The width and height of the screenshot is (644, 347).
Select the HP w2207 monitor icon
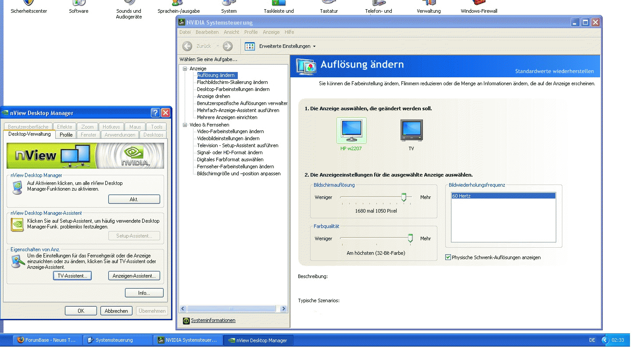351,130
